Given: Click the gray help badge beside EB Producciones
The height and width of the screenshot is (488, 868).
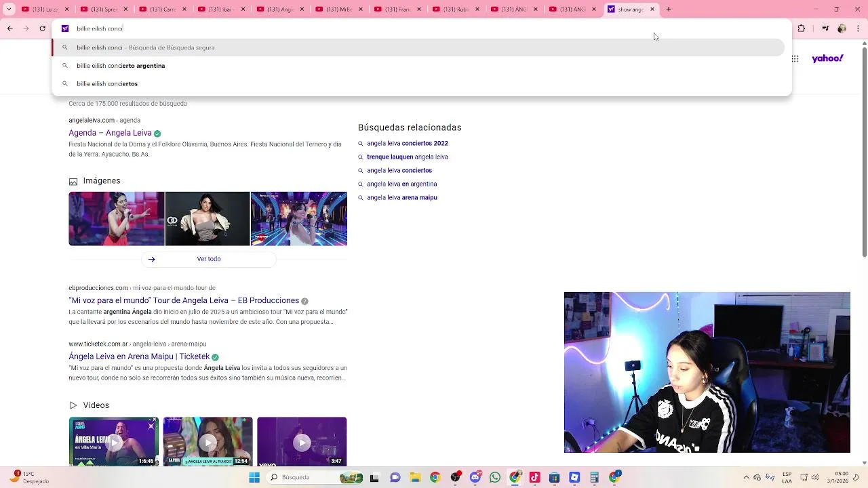Looking at the screenshot, I should pos(304,301).
